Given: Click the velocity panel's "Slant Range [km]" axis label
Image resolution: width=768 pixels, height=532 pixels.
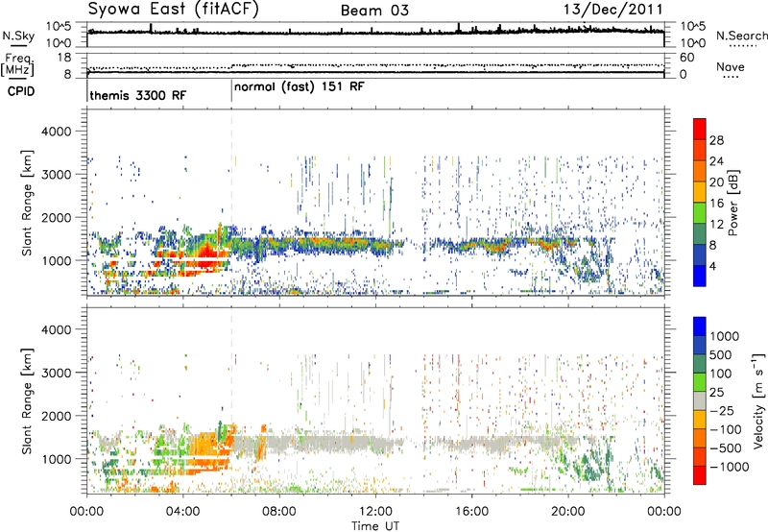Looking at the screenshot, I should (x=27, y=400).
